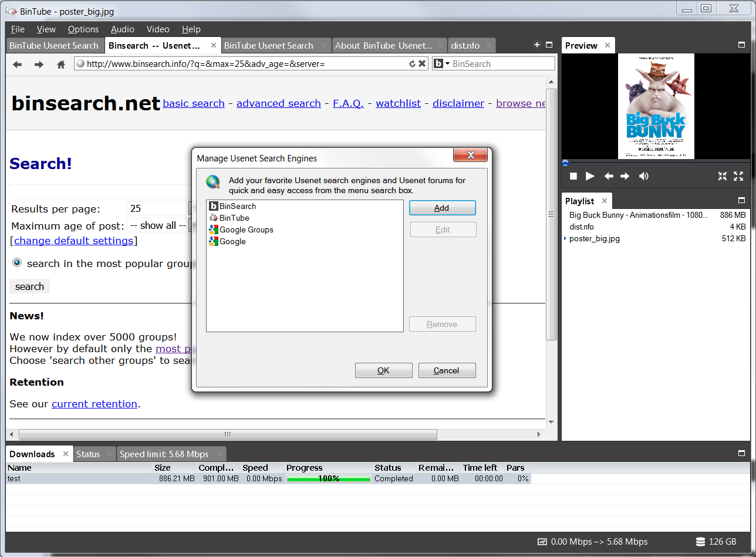Open the Options menu
The height and width of the screenshot is (557, 756).
pos(83,29)
